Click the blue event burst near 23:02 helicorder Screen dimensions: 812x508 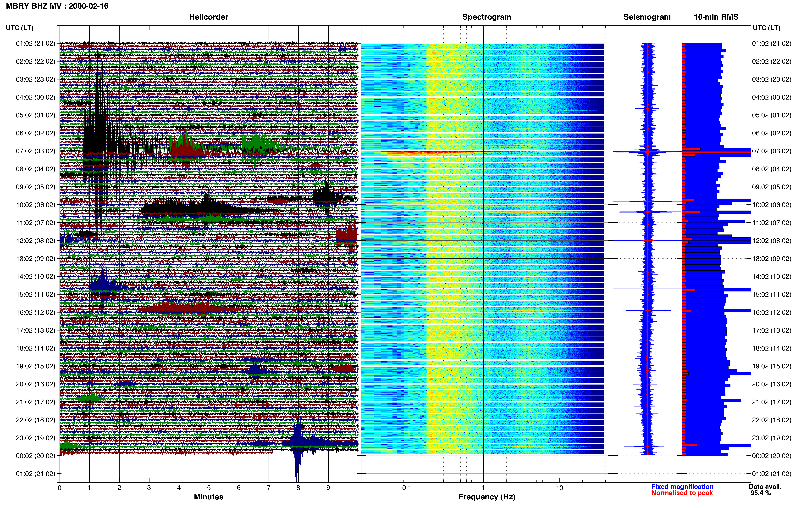pyautogui.click(x=297, y=443)
